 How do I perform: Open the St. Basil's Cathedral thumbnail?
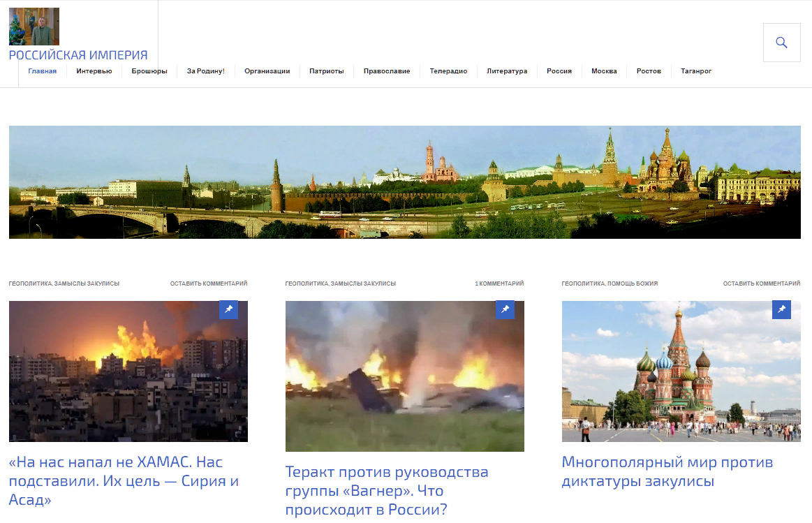pos(681,371)
